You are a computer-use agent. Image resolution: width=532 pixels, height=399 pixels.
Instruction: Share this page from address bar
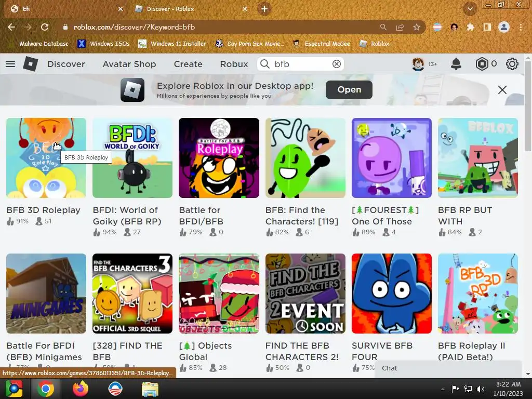(x=400, y=27)
